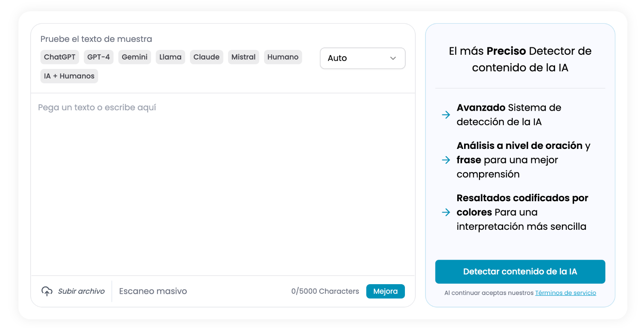Choose the Humano sample chip
The height and width of the screenshot is (328, 644).
pyautogui.click(x=283, y=57)
